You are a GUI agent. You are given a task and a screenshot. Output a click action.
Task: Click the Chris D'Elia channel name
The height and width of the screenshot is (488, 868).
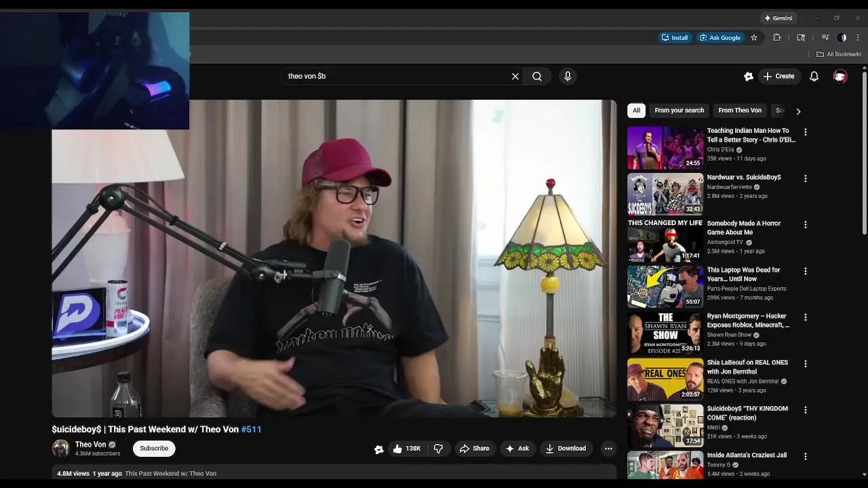coord(720,150)
